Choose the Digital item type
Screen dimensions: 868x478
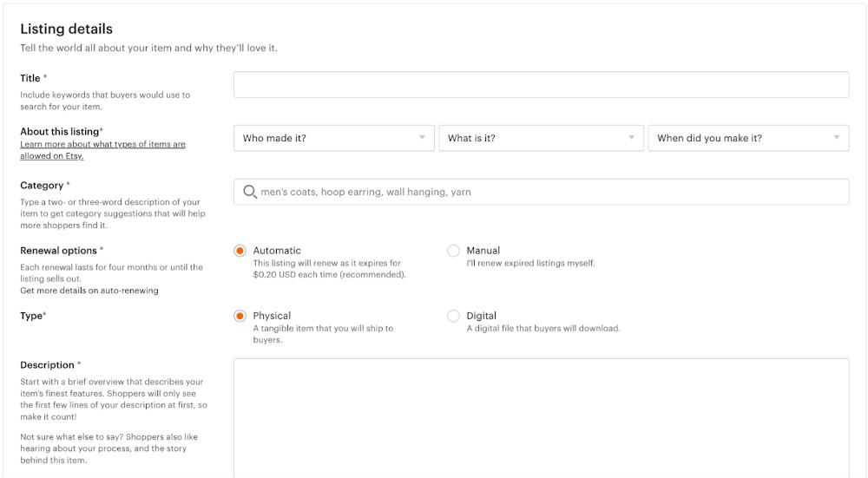tap(453, 316)
